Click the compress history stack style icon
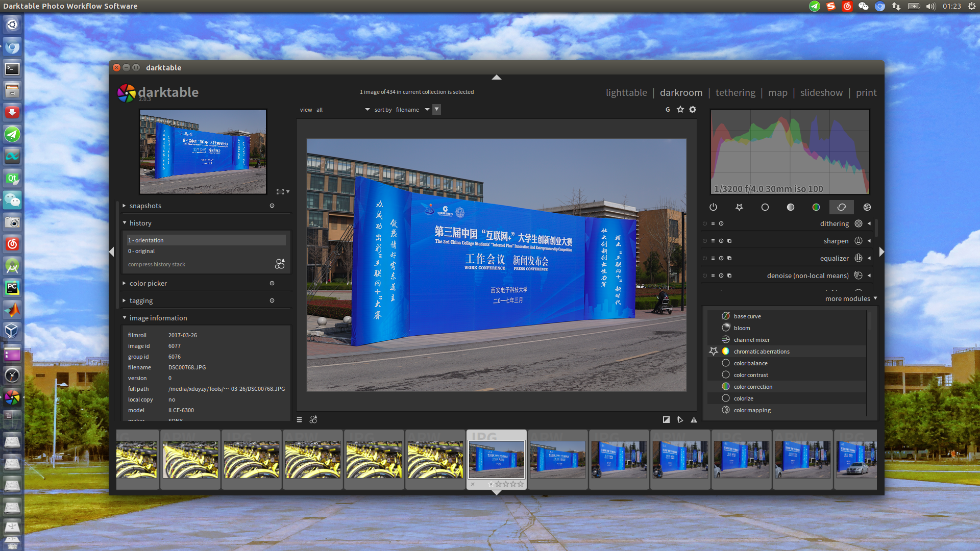This screenshot has width=980, height=551. click(x=280, y=264)
